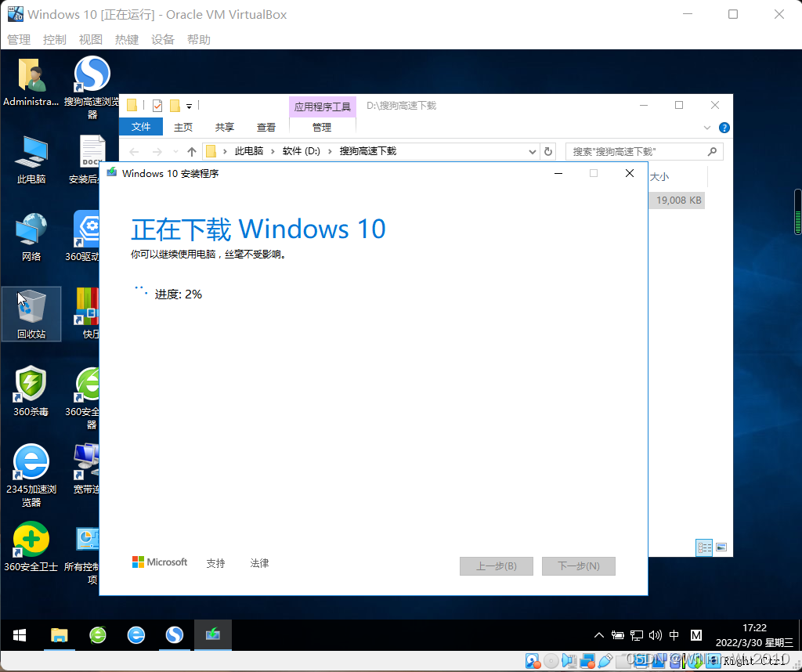Screen dimensions: 802x672
Task: Switch Explorer to large icons view
Action: 721,547
